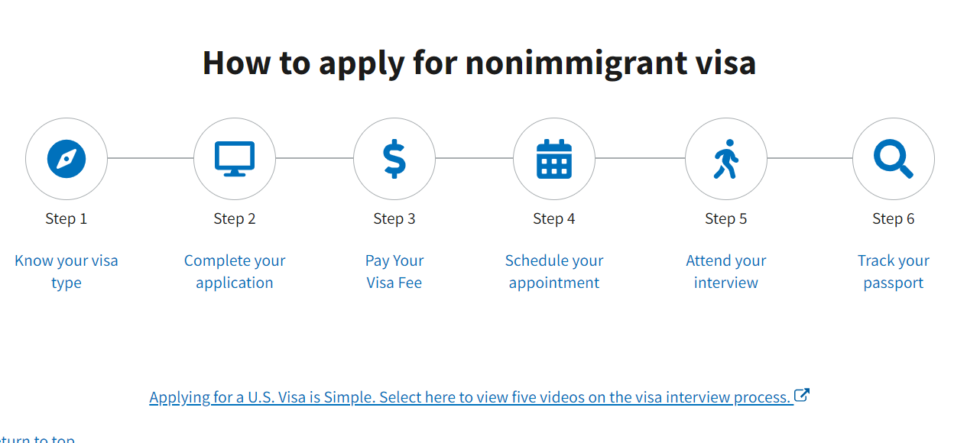Image resolution: width=980 pixels, height=443 pixels.
Task: Click Track your passport under Step 6
Action: click(x=893, y=271)
